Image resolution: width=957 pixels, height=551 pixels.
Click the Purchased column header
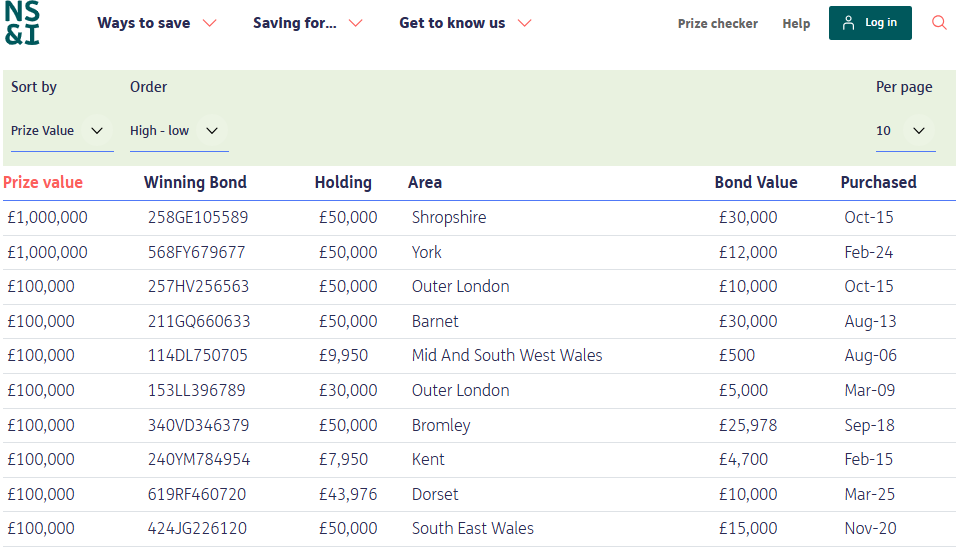coord(878,182)
